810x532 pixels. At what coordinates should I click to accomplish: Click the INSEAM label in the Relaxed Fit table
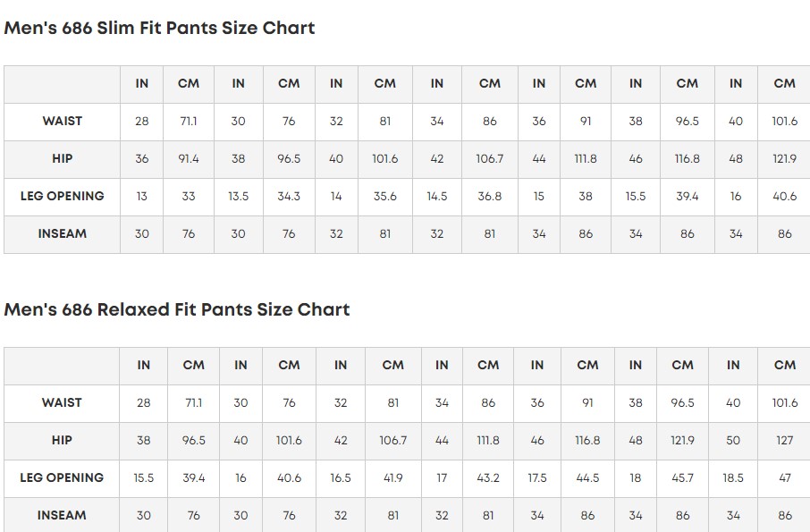click(63, 515)
